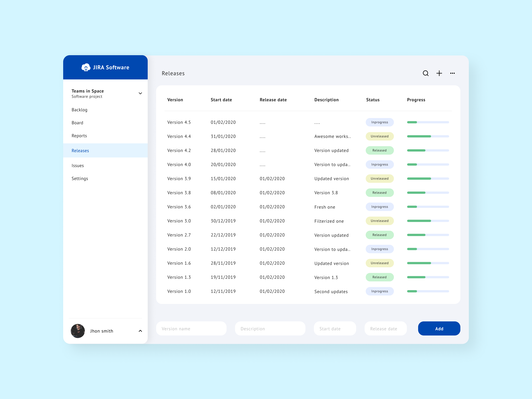The width and height of the screenshot is (532, 399).
Task: Open the Backlog section in sidebar
Action: click(79, 110)
